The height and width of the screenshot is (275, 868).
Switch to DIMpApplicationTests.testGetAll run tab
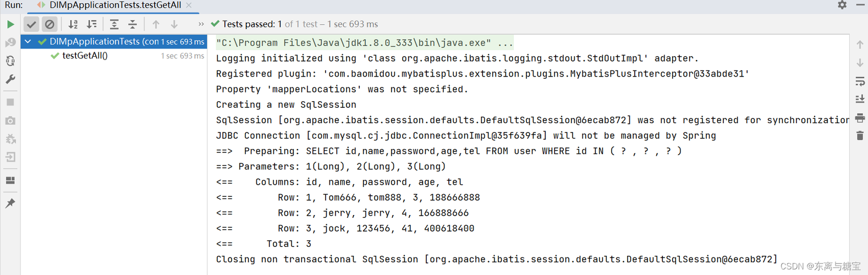[114, 5]
